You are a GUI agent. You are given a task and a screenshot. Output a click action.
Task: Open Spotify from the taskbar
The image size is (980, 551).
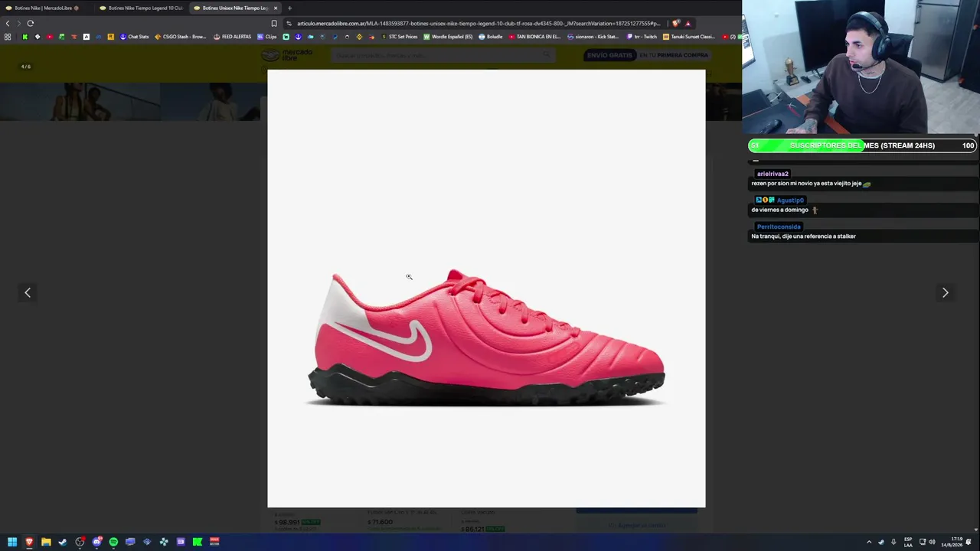113,542
